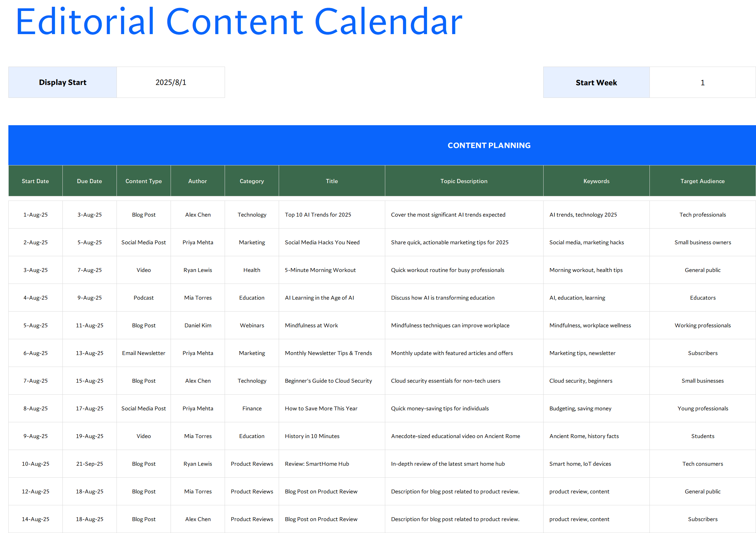Screen dimensions: 756x533
Task: Select the Quick money-saving tips description cell
Action: pos(464,408)
